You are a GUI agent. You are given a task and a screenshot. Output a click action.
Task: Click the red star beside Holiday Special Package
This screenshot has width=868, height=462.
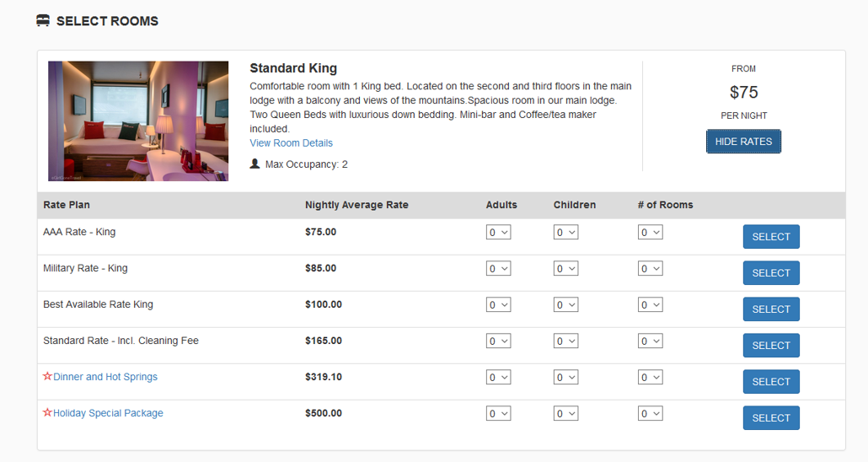tap(47, 412)
